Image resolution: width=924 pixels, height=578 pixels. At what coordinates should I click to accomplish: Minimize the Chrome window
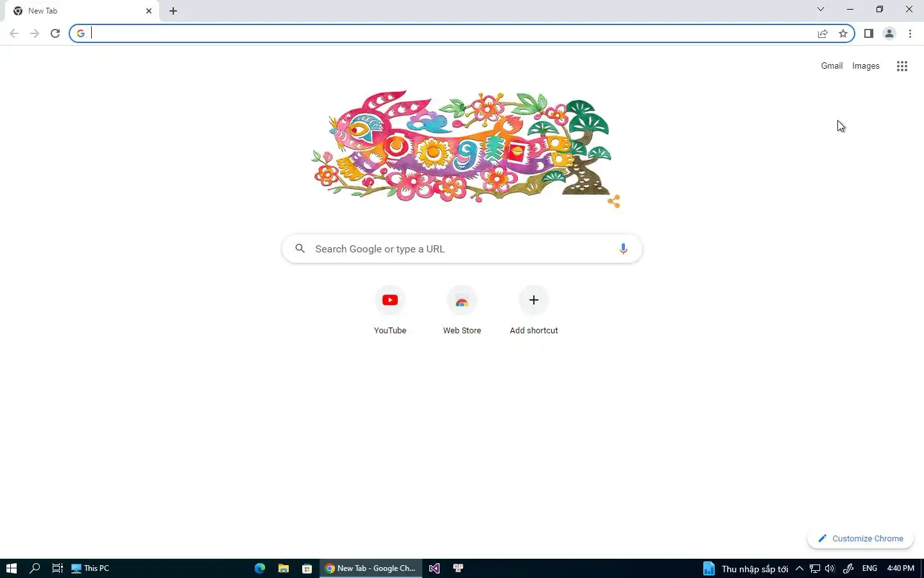point(850,9)
